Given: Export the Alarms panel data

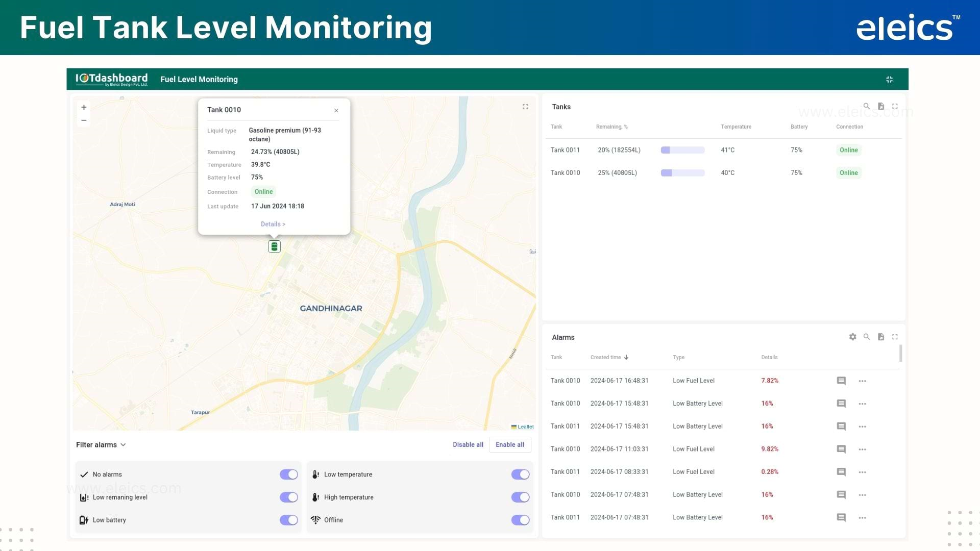Looking at the screenshot, I should click(881, 337).
